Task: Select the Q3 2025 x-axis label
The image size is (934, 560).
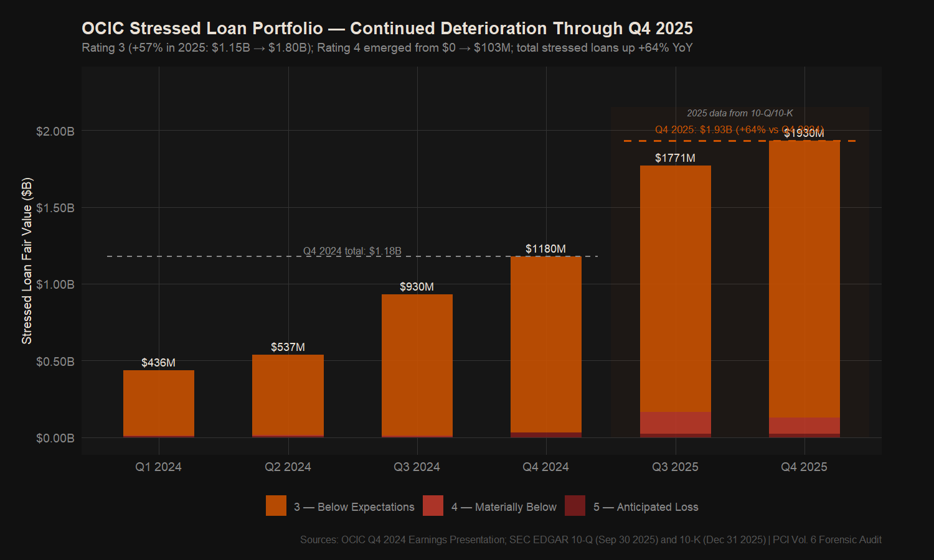Action: click(675, 467)
